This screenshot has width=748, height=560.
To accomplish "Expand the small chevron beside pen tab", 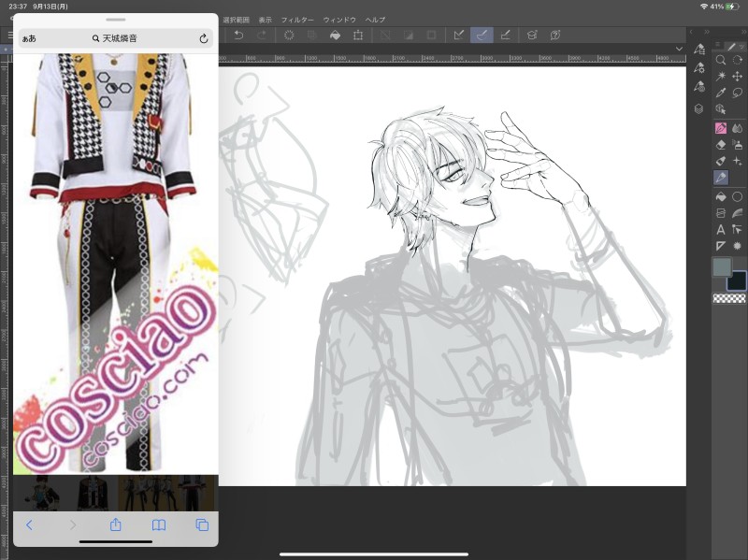I will point(741,46).
